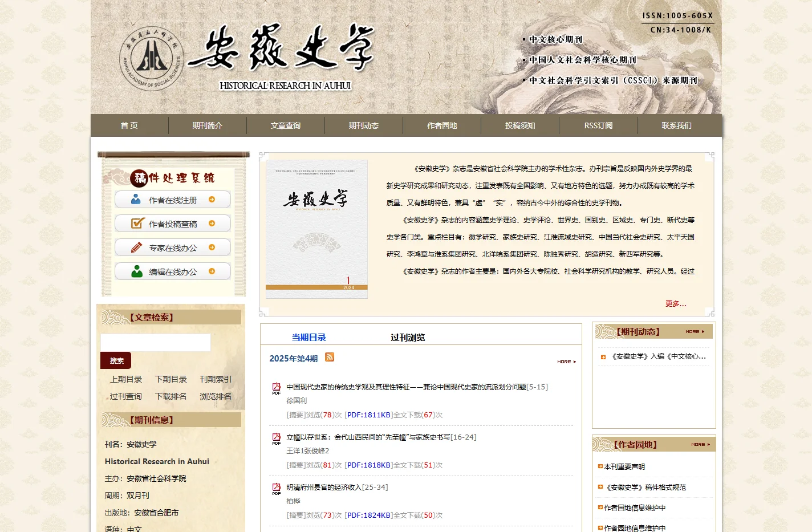This screenshot has height=532, width=812.
Task: Click the green person icon on 编辑在线办公
Action: 137,271
